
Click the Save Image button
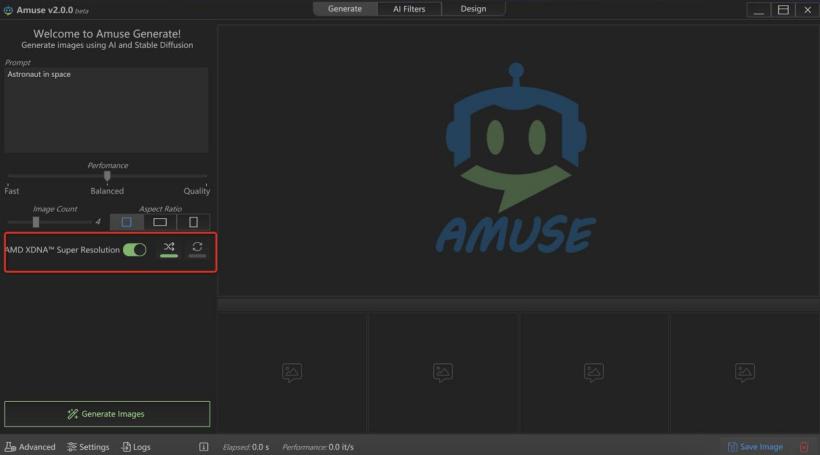[755, 447]
